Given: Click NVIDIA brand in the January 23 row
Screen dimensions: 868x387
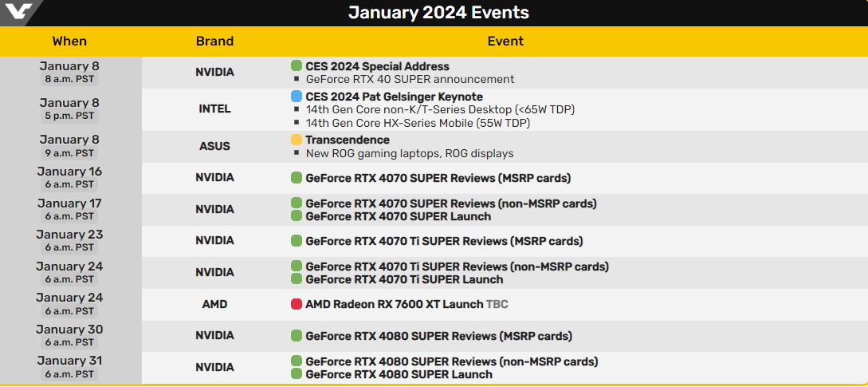Looking at the screenshot, I should pos(214,241).
